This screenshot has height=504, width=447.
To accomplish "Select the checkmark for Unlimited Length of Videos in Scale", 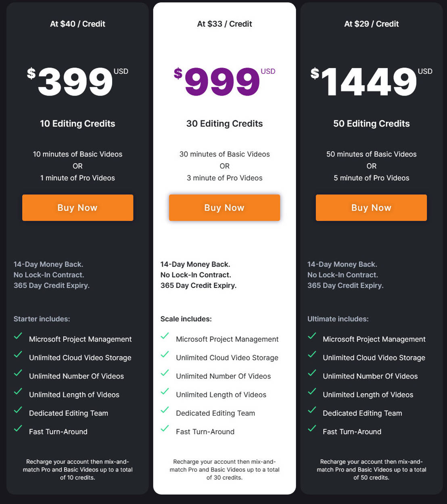I will 165,391.
